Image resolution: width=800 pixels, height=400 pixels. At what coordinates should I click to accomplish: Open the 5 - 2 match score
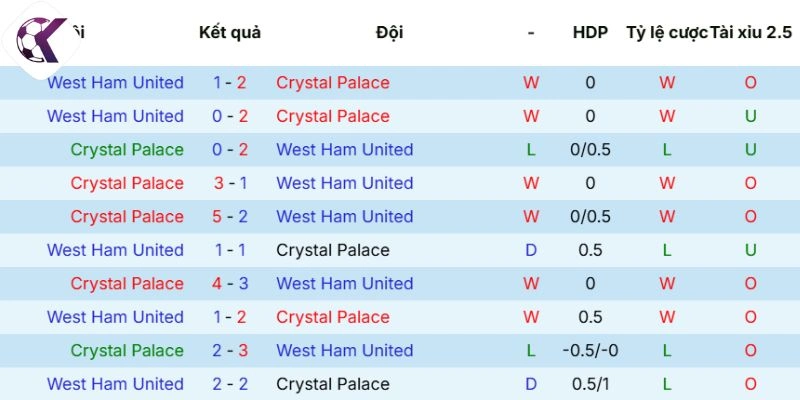pyautogui.click(x=230, y=216)
